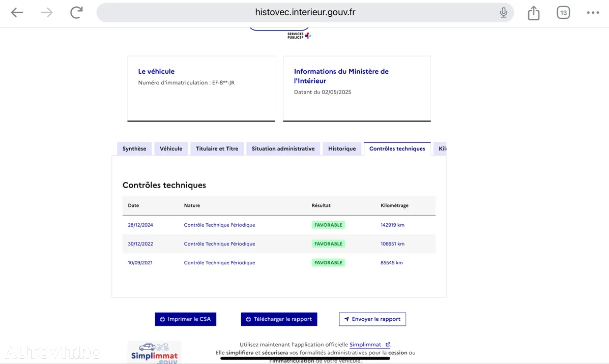This screenshot has width=609, height=364.
Task: Click the Kilométrage column header
Action: (x=394, y=205)
